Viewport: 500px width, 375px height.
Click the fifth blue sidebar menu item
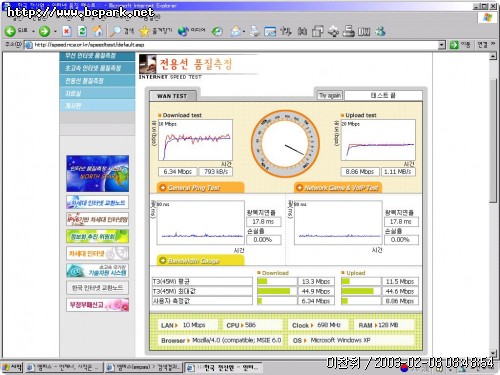click(97, 106)
